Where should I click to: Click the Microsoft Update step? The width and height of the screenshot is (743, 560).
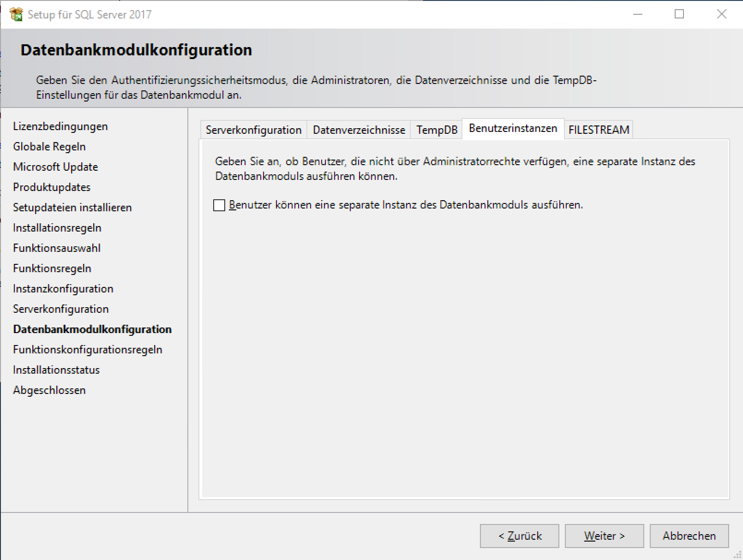click(x=55, y=167)
